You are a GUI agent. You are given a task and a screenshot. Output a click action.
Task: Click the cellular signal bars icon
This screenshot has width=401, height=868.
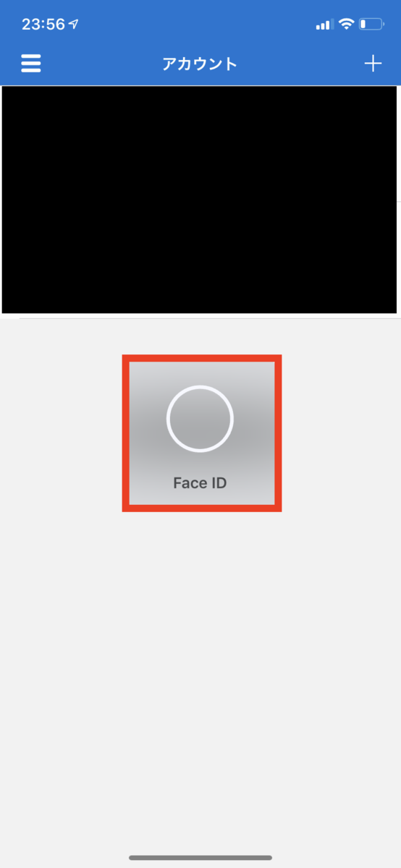324,25
